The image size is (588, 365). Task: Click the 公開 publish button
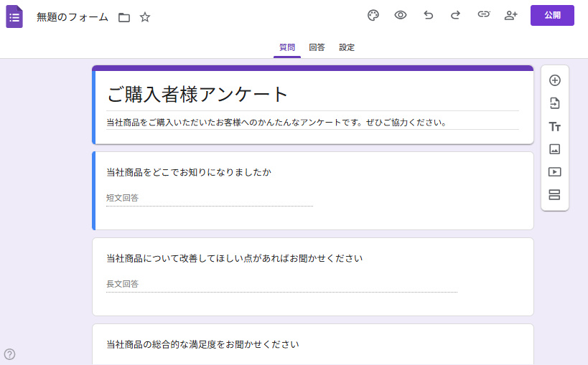pyautogui.click(x=552, y=15)
